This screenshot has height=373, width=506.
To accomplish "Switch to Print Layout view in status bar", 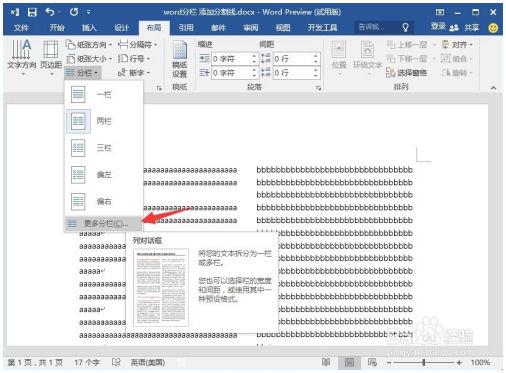I will [x=349, y=362].
